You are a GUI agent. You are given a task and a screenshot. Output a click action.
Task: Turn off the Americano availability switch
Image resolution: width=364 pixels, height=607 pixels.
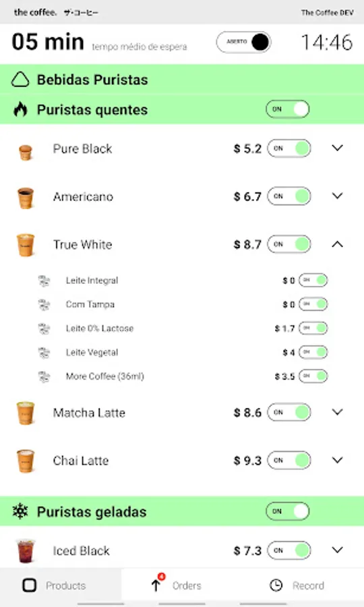[x=289, y=196]
